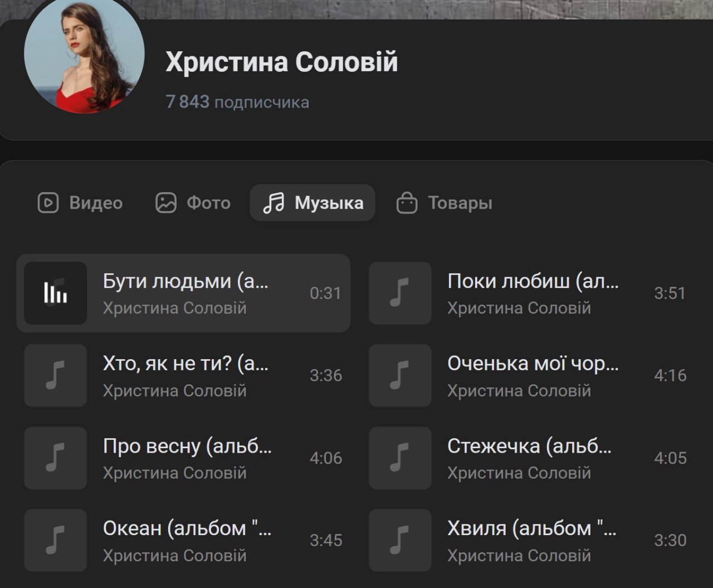This screenshot has height=588, width=713.
Task: Click the 3:51 duration of Поки любиш
Action: pyautogui.click(x=670, y=293)
